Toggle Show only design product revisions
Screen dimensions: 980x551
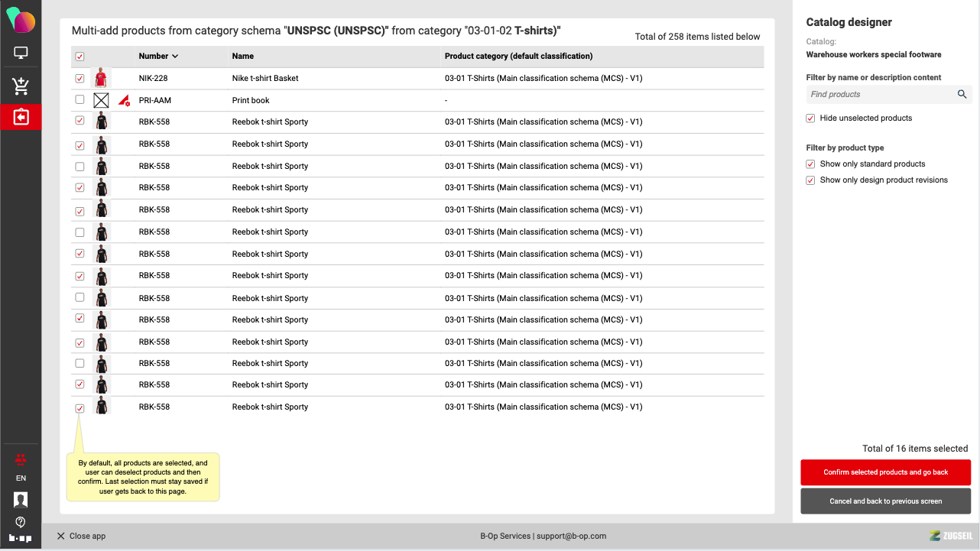[811, 180]
